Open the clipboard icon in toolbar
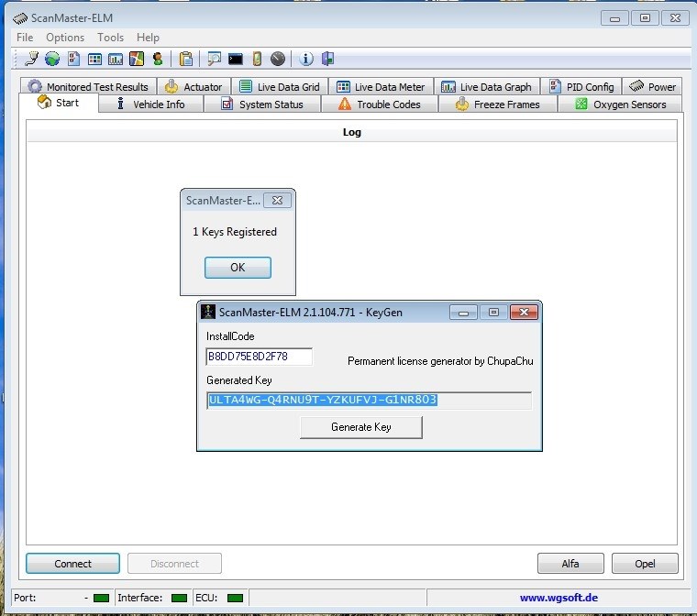 (186, 59)
